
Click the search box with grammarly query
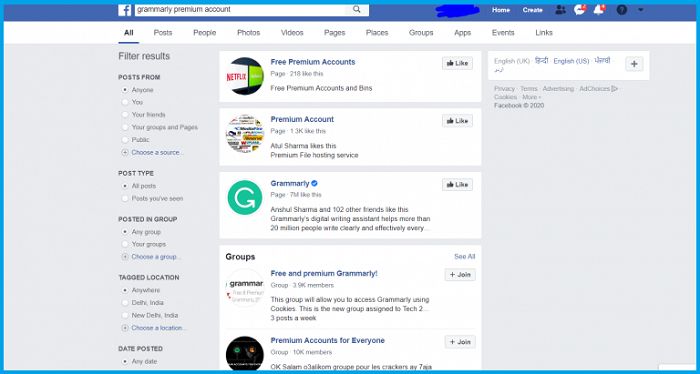pos(241,9)
